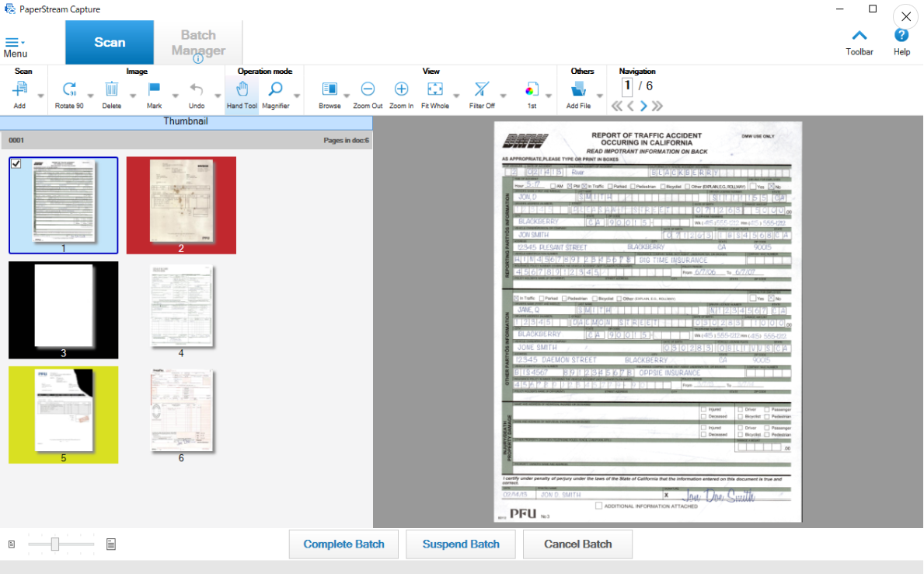Uncheck the checkbox on page 1 thumbnail

click(16, 163)
